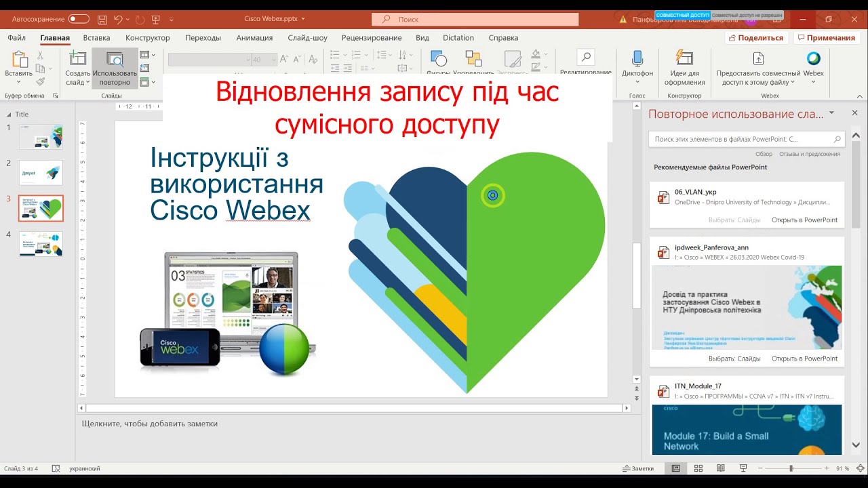Close the Повторное использование слайдов pane
This screenshot has height=488, width=868.
[x=854, y=113]
